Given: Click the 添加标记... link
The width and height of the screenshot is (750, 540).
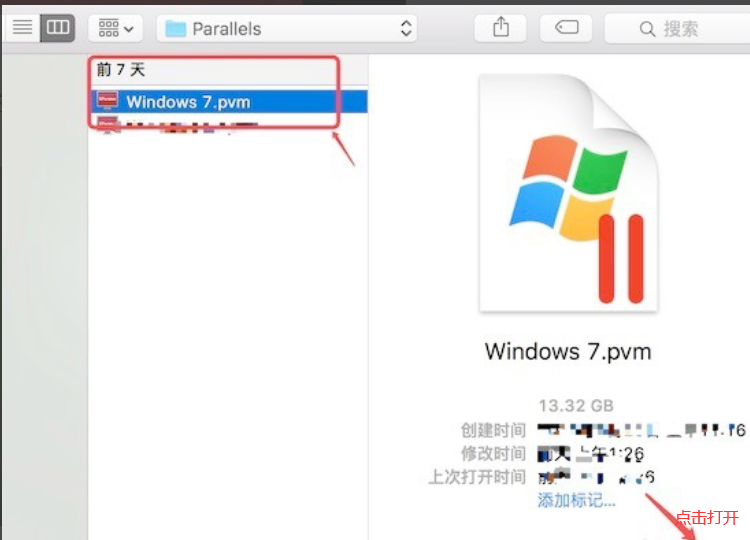Looking at the screenshot, I should pos(576,500).
